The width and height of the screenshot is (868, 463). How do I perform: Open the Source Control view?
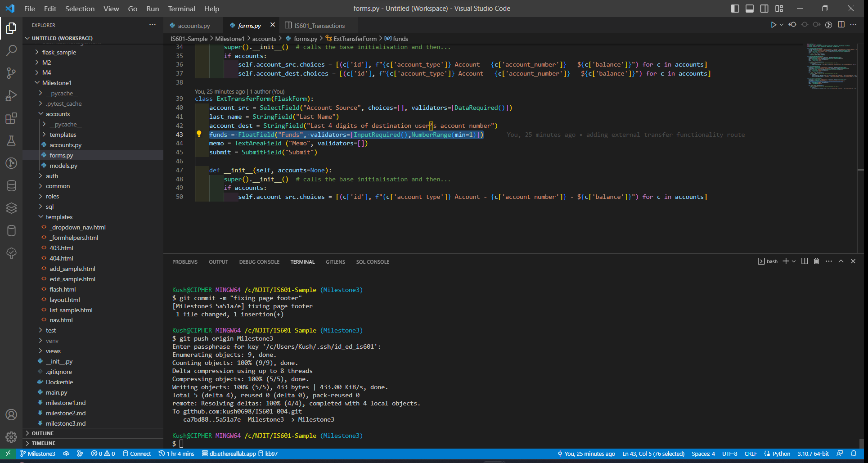pos(11,73)
